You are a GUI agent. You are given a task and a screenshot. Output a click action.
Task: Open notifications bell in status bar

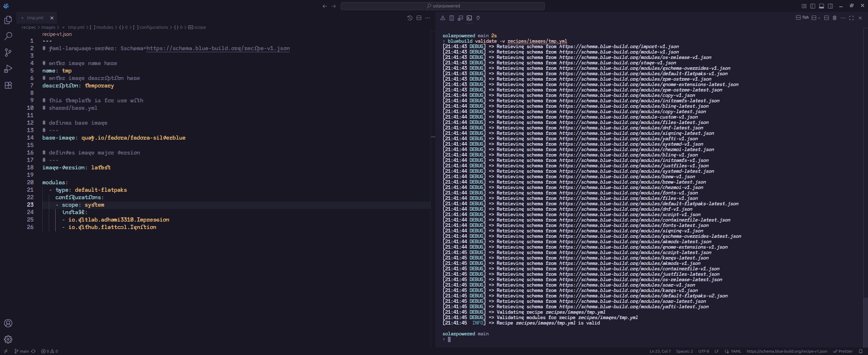(861, 351)
